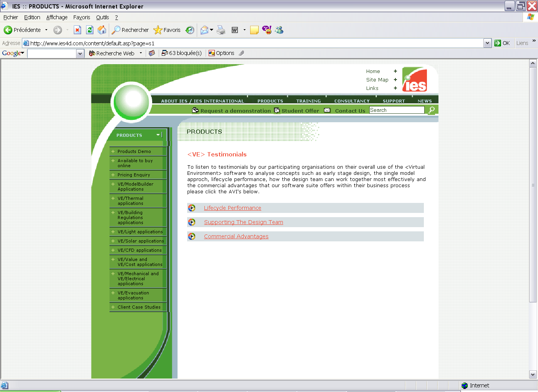Viewport: 538px width, 392px height.
Task: Click the Précédente back arrow icon
Action: [x=8, y=30]
